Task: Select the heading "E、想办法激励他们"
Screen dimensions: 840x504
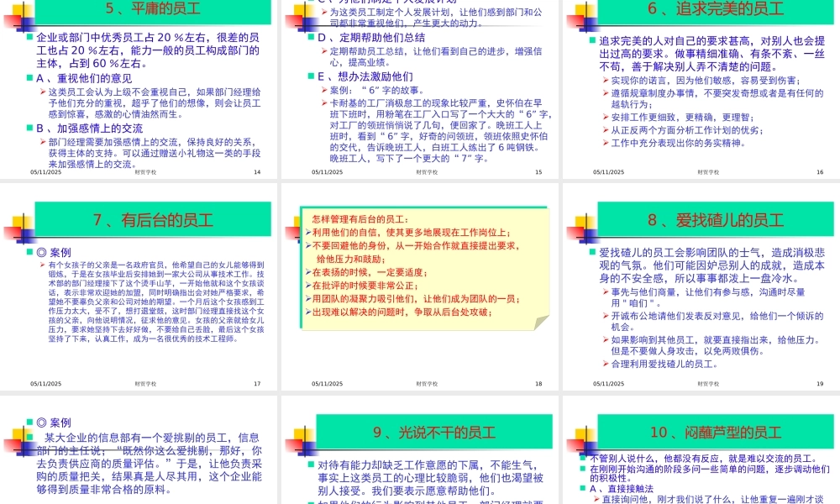Action: tap(365, 76)
